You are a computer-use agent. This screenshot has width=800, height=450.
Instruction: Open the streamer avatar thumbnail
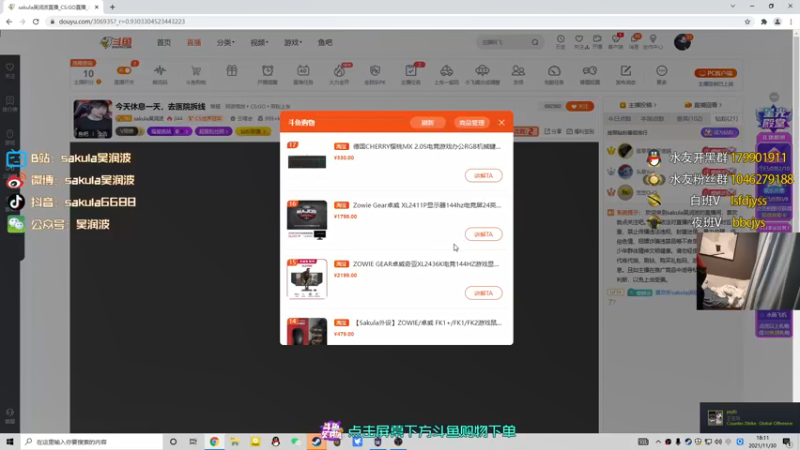pos(92,119)
